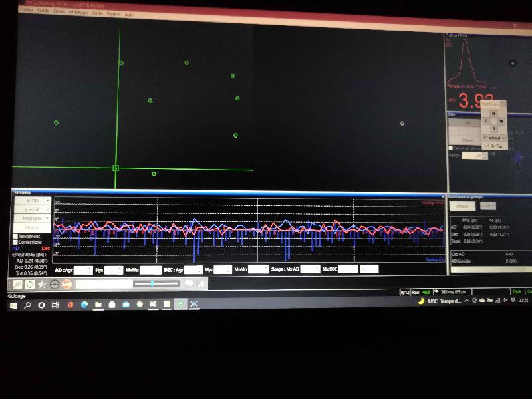Click the Dark status indicator in status bar
The width and height of the screenshot is (532, 399).
click(x=517, y=291)
